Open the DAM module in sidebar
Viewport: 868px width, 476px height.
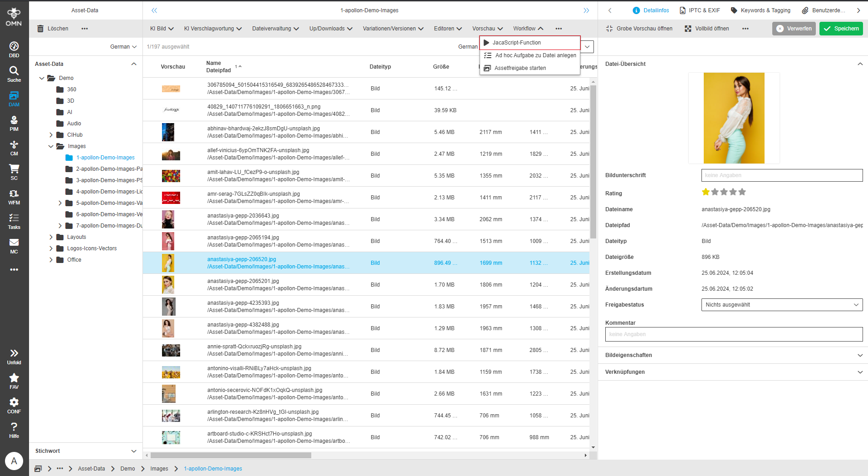[x=14, y=98]
